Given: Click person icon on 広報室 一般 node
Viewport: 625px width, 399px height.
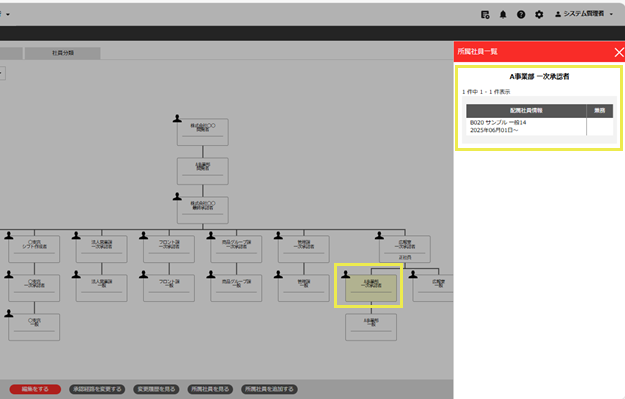Looking at the screenshot, I should 413,275.
